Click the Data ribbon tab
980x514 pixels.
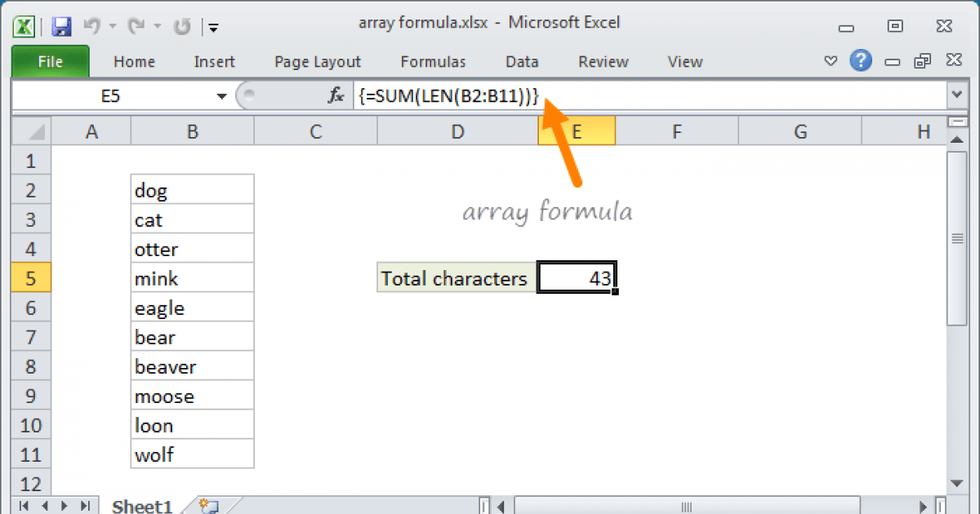pyautogui.click(x=522, y=61)
